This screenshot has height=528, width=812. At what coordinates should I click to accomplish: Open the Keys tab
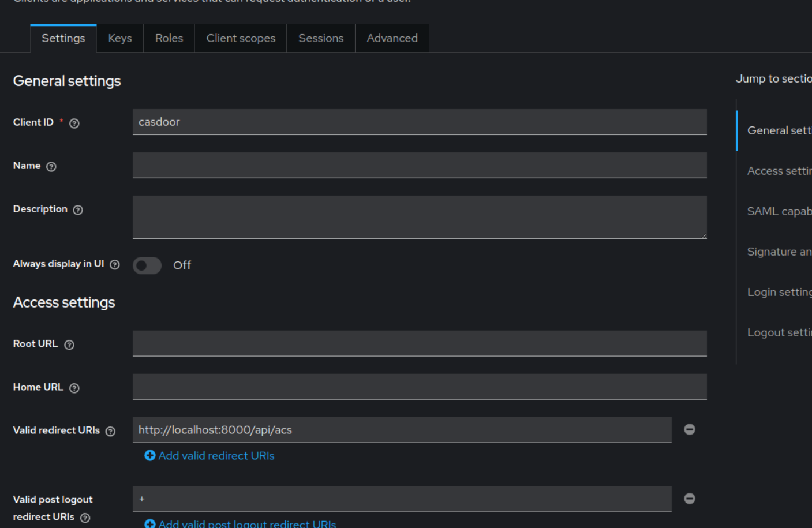[x=120, y=38]
